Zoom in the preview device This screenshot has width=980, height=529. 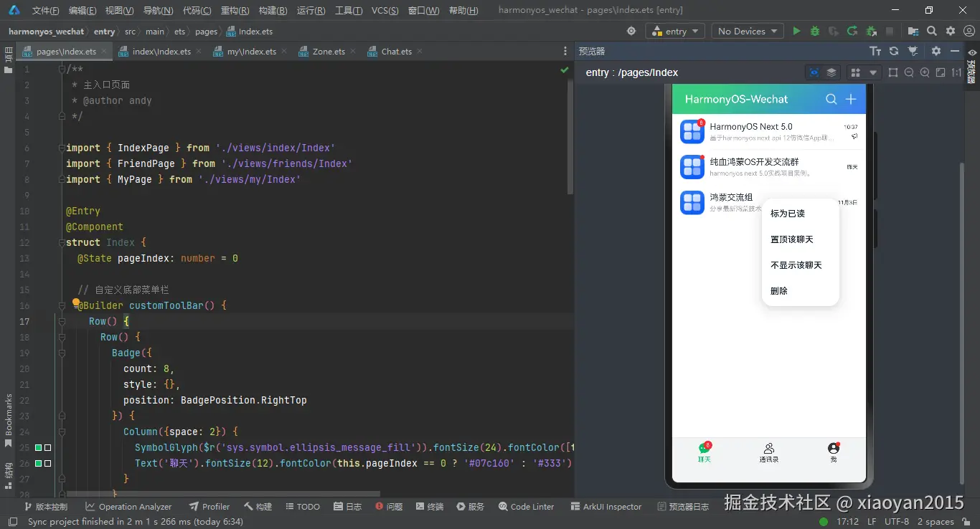pyautogui.click(x=925, y=72)
